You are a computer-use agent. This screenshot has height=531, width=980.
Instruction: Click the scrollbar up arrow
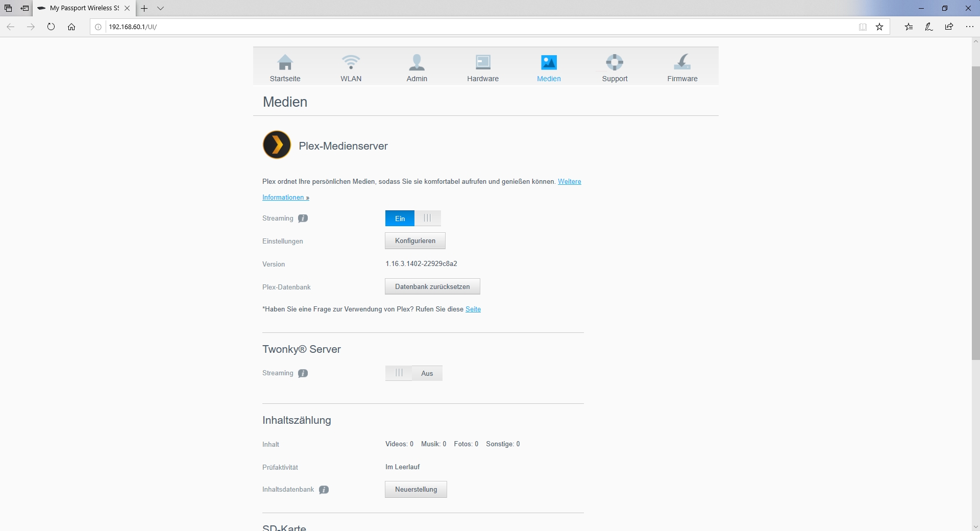coord(975,41)
